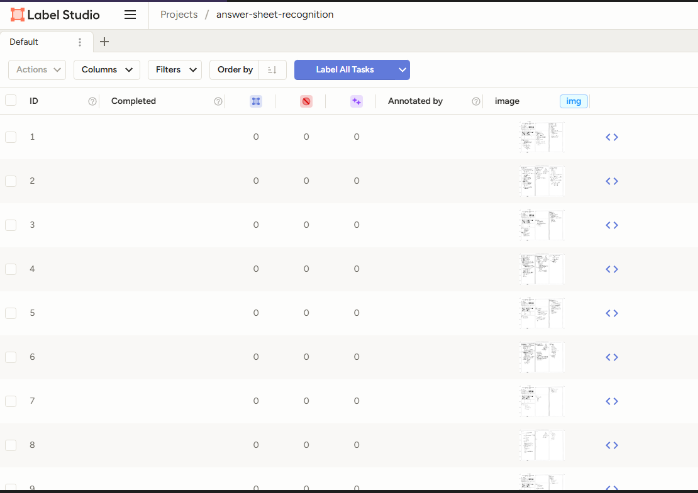The image size is (698, 493).
Task: Go to Projects in the breadcrumb
Action: 179,15
